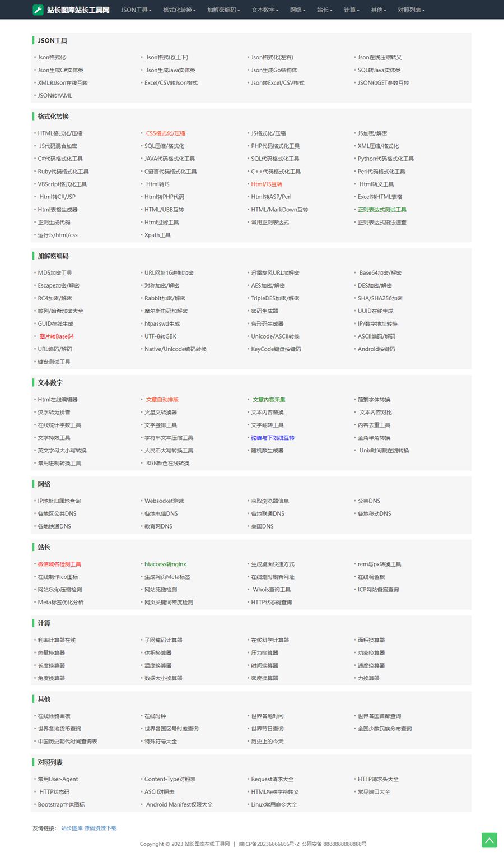
Task: Open the Json格式化 tool link
Action: 52,57
